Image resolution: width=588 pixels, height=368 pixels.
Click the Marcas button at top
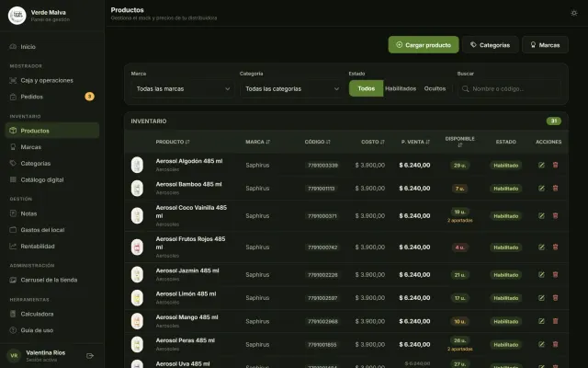click(545, 45)
